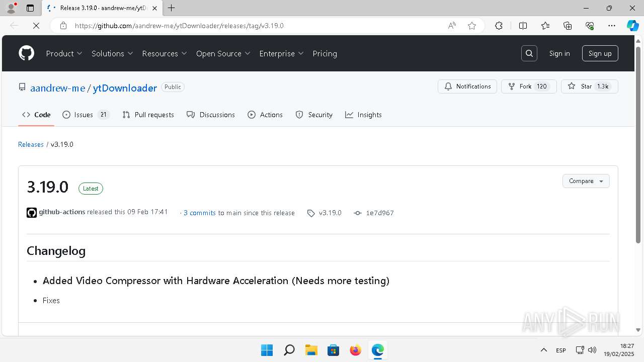The height and width of the screenshot is (362, 644).
Task: Launch Firefox from the taskbar
Action: pyautogui.click(x=355, y=350)
